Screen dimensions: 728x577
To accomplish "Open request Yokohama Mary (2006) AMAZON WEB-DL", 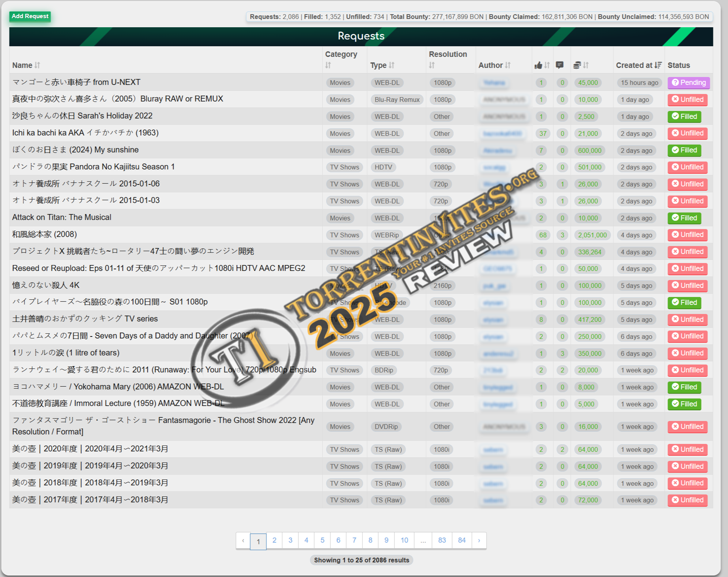I will pyautogui.click(x=118, y=387).
